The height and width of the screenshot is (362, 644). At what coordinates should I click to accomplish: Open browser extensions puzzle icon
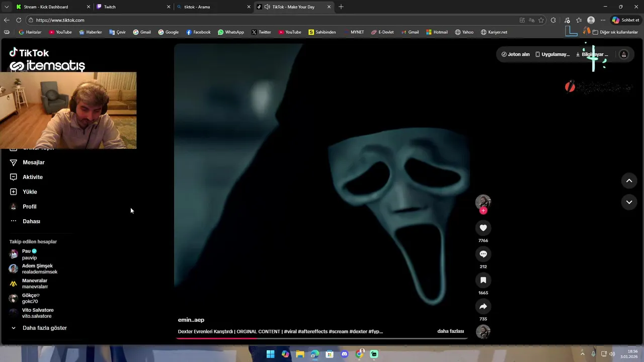click(553, 20)
